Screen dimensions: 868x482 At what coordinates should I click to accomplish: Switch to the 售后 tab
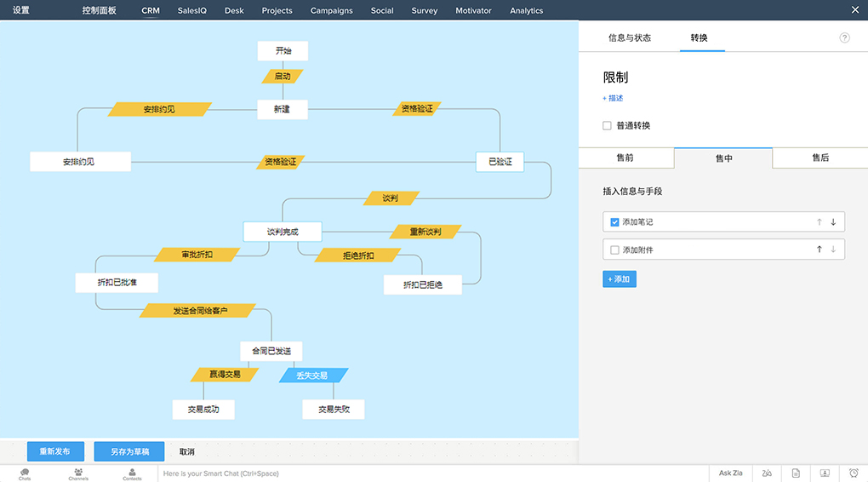point(819,158)
